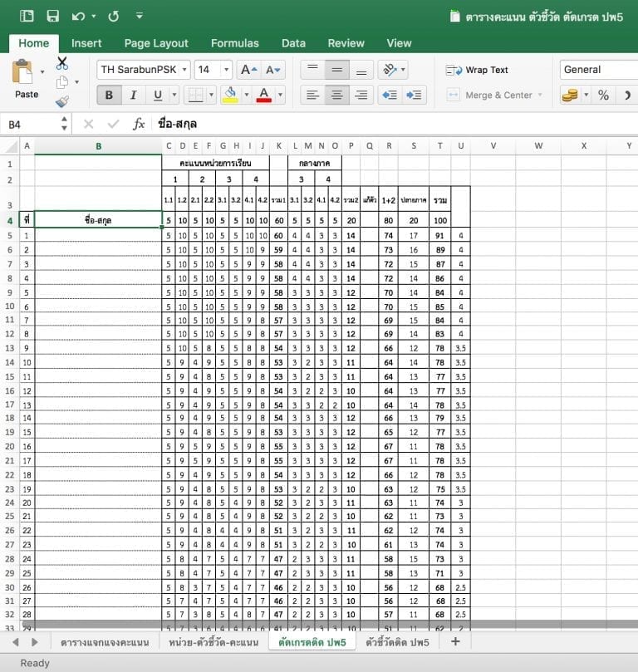Click the Borders icon
The image size is (638, 672).
coord(196,95)
